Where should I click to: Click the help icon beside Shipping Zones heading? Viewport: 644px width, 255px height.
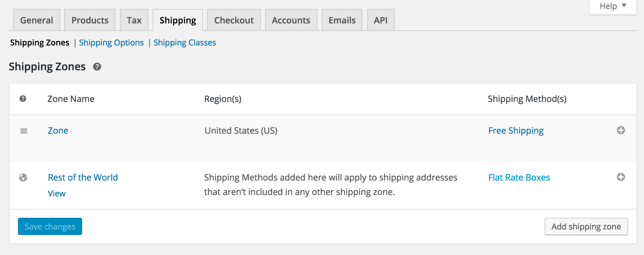[97, 67]
